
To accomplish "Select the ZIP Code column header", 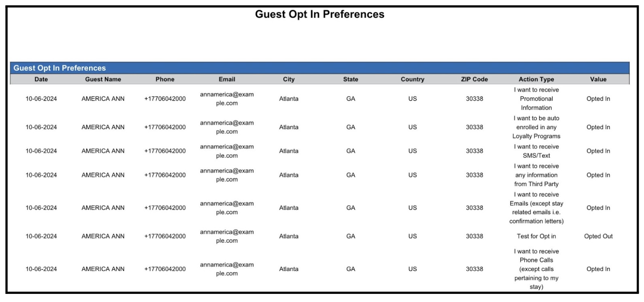I will click(475, 79).
